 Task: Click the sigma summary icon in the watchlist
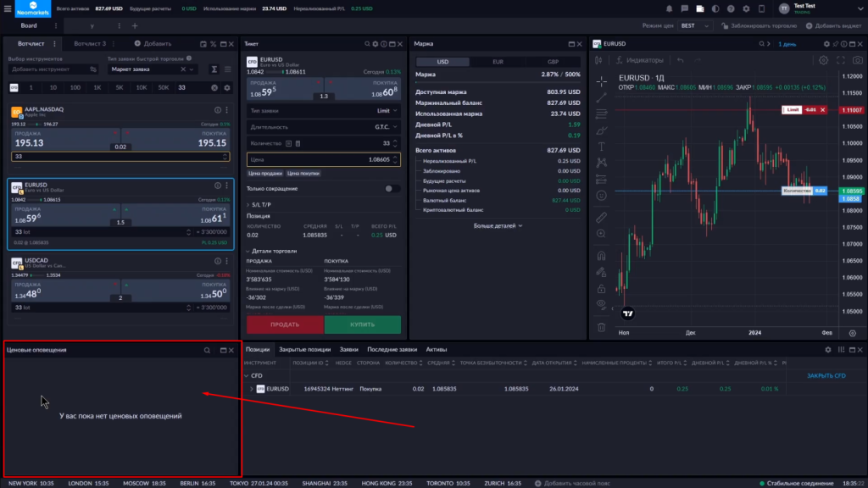click(214, 69)
